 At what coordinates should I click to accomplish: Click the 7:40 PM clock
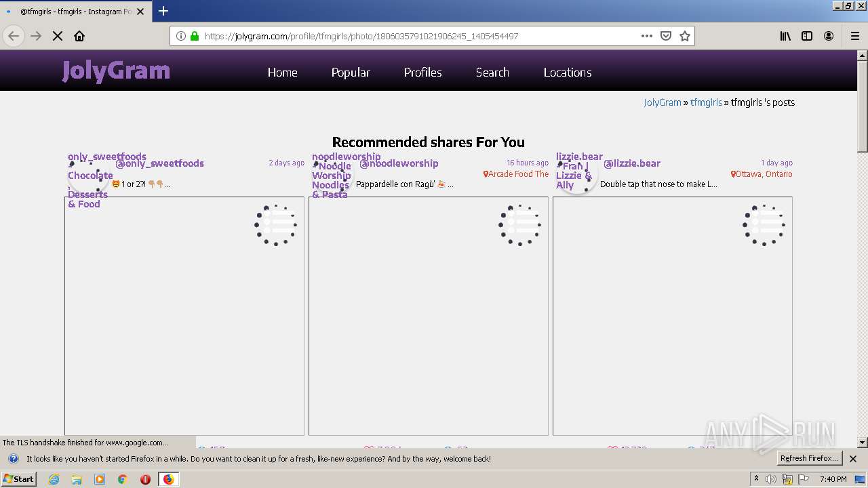(x=833, y=479)
